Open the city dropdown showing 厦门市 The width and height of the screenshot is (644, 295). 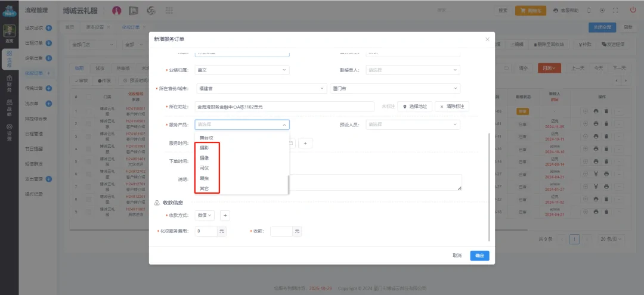[395, 88]
